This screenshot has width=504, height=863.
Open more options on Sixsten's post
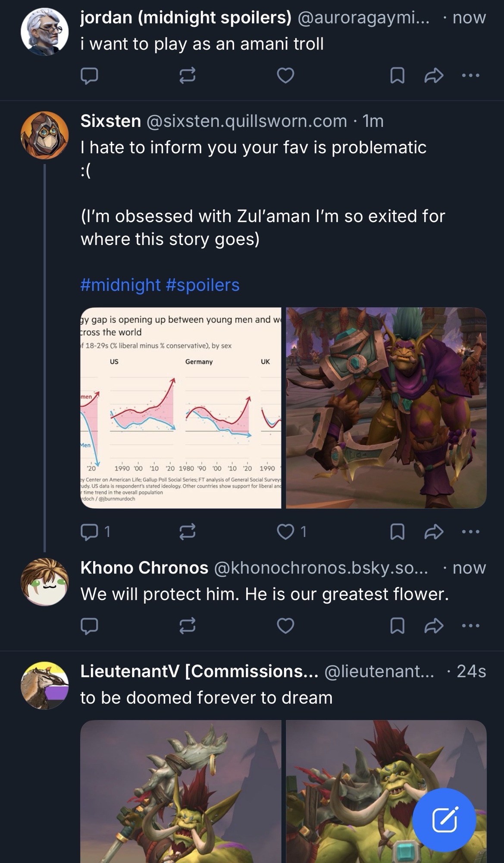(470, 532)
